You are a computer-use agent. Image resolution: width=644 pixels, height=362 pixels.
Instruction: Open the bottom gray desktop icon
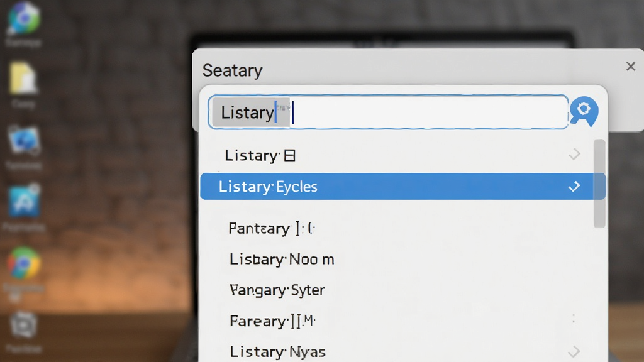[24, 326]
